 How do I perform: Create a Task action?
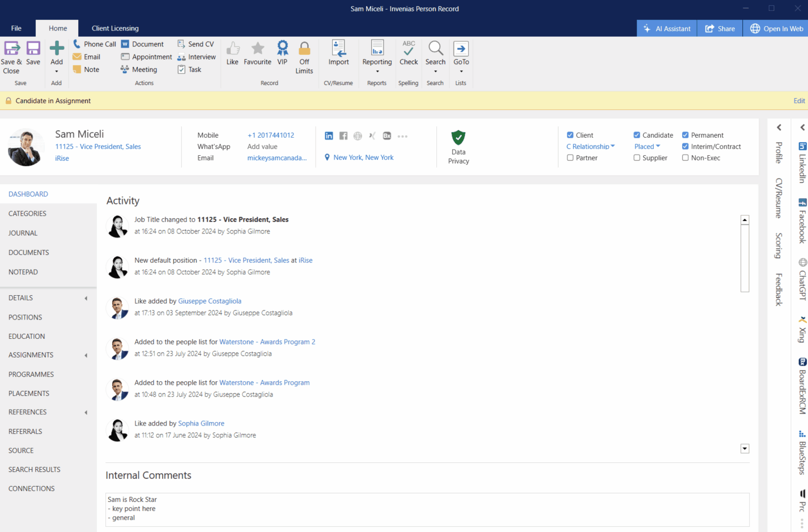pos(189,70)
